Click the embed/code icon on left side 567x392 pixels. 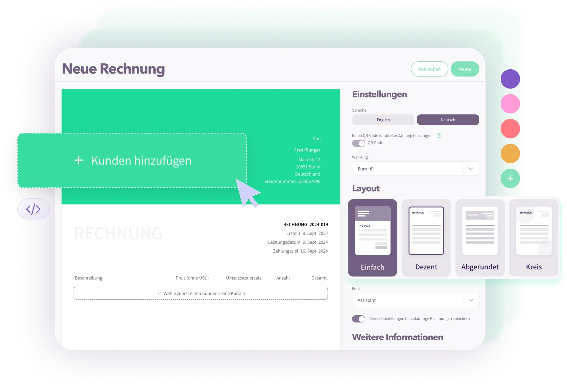tap(34, 209)
